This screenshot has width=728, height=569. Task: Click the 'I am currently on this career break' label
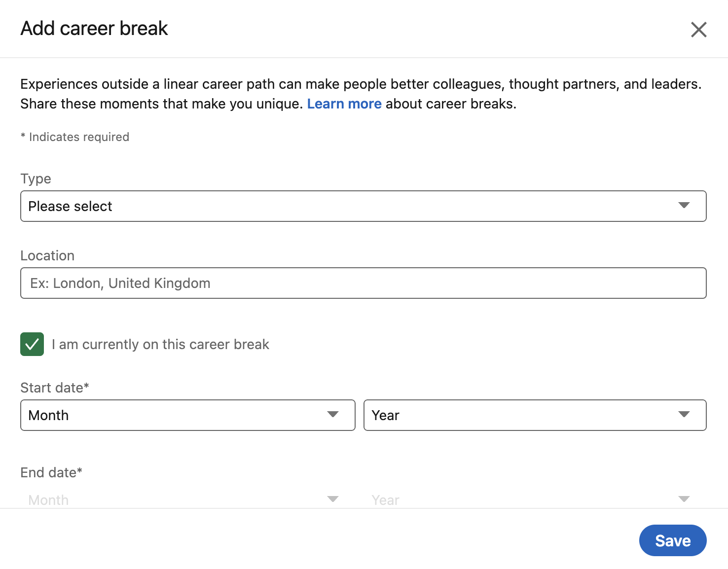click(160, 344)
